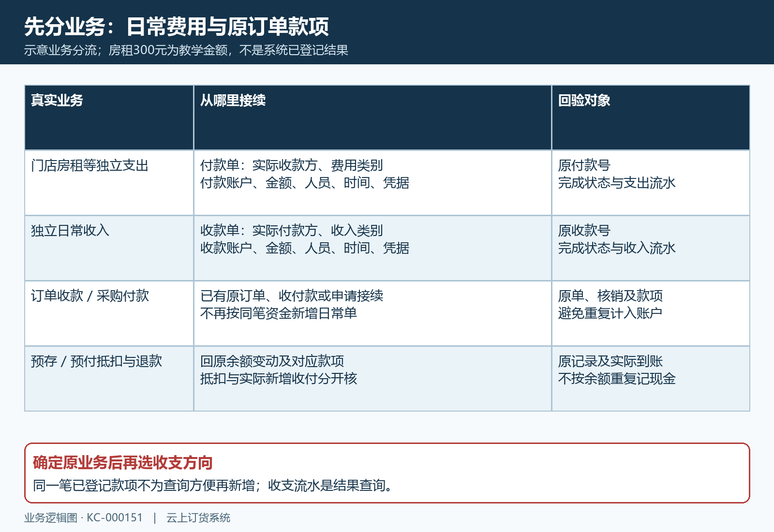Click 不按余额重复记现金 text
The height and width of the screenshot is (532, 774).
(x=617, y=379)
